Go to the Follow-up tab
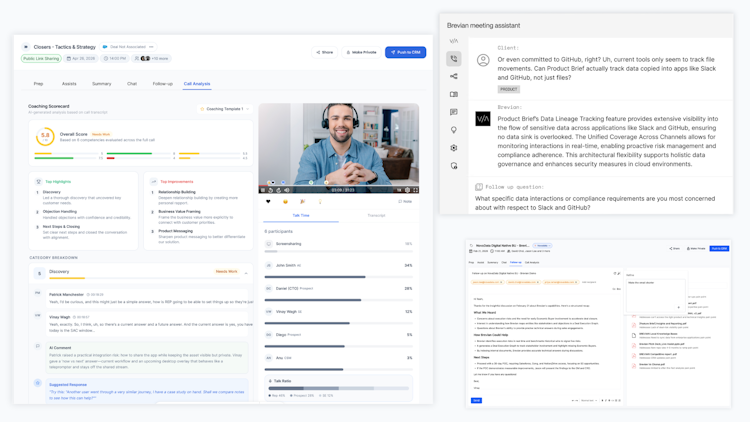The image size is (750, 422). (x=163, y=84)
